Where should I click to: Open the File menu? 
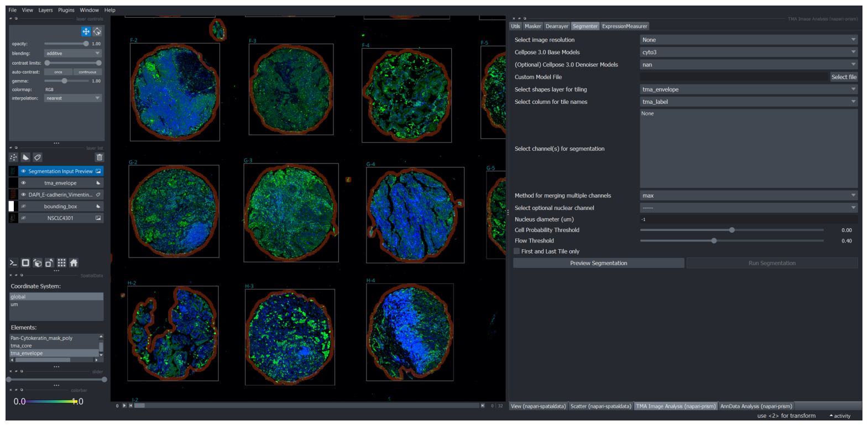point(13,10)
